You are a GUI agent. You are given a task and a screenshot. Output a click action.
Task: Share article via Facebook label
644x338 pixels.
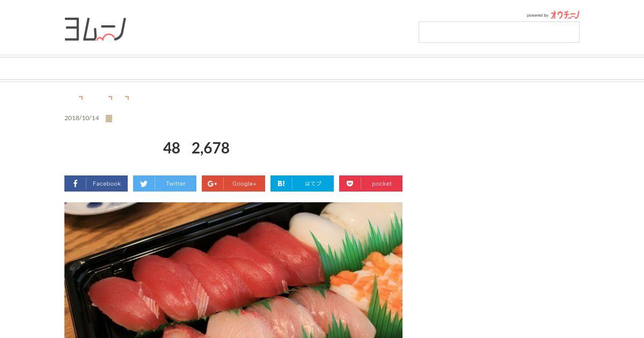(107, 183)
